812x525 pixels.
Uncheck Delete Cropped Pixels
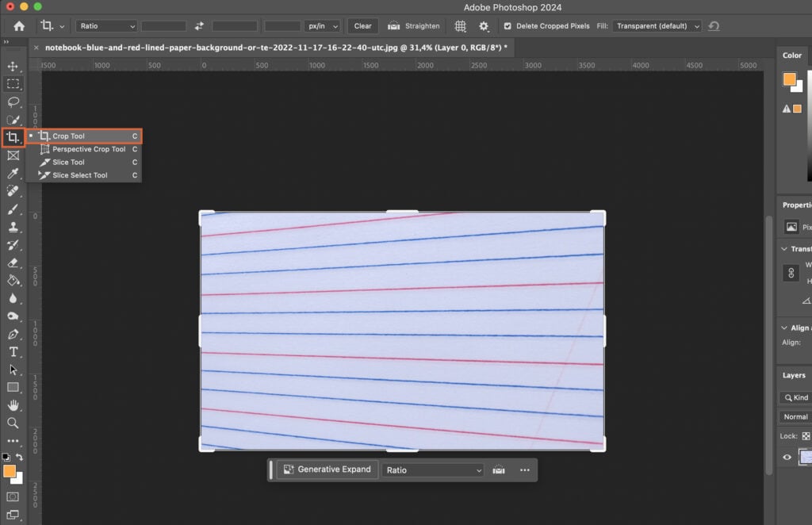point(506,25)
